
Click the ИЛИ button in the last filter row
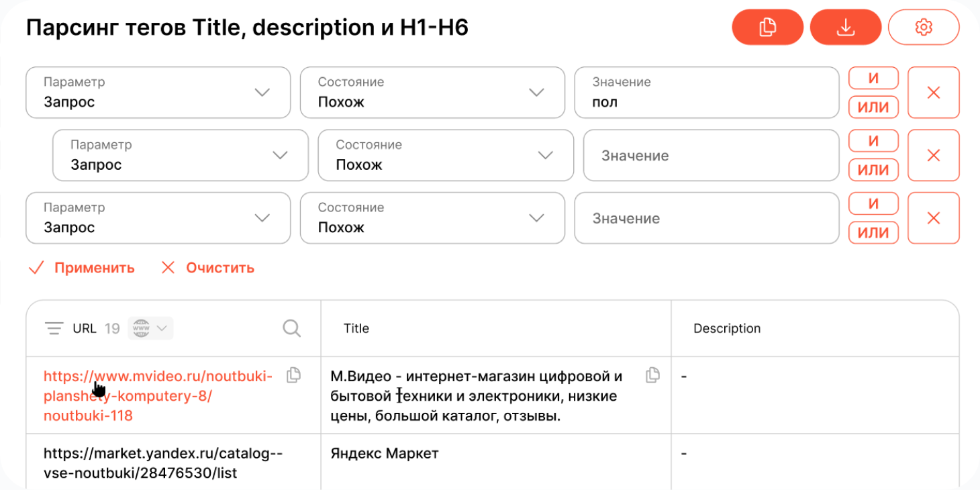(873, 232)
